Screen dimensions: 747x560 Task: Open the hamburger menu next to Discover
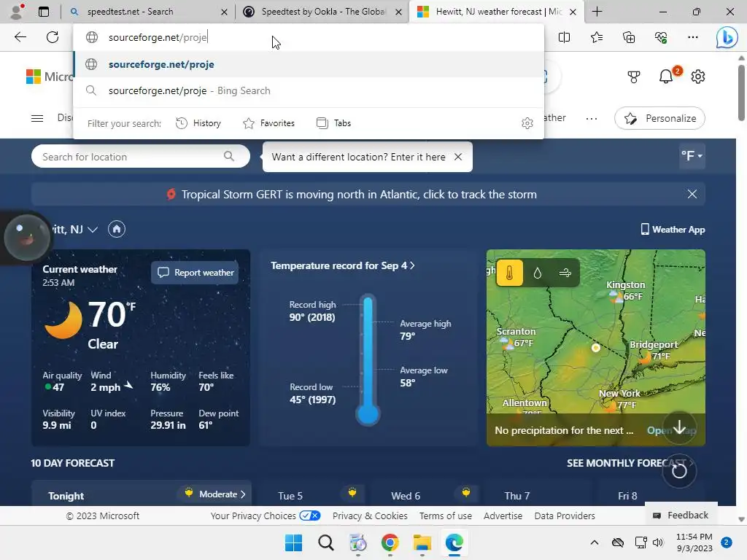37,118
